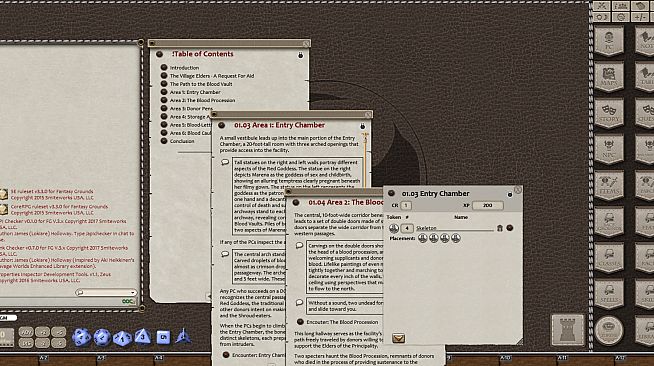Open the Races sidebar button
The image size is (654, 366).
[645, 257]
